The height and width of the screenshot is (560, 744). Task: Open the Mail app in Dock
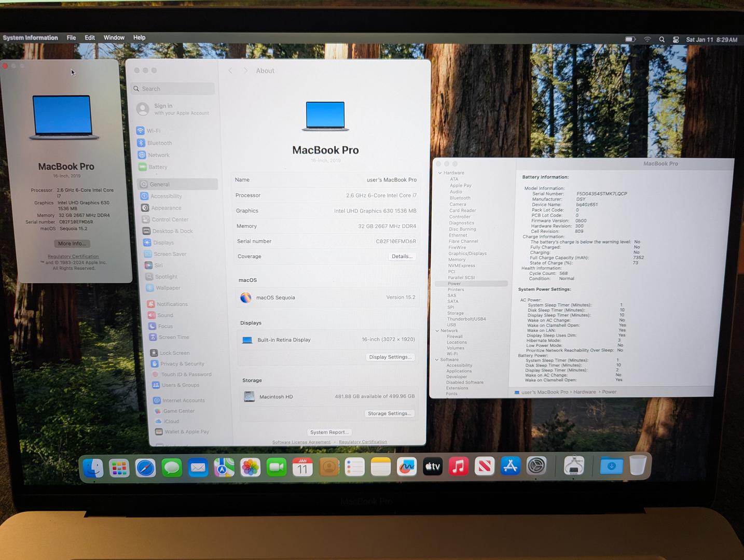coord(198,468)
